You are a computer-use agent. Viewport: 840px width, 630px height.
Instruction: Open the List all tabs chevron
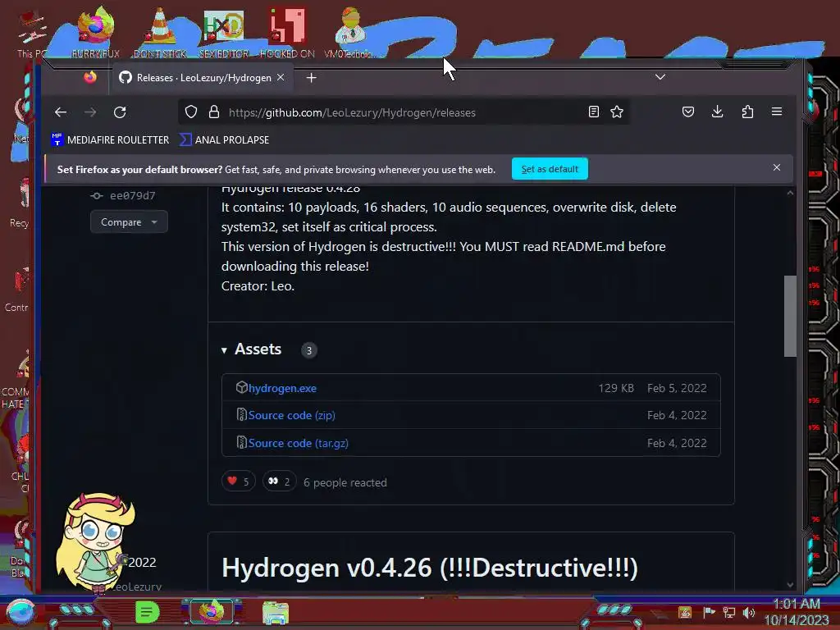pos(660,76)
